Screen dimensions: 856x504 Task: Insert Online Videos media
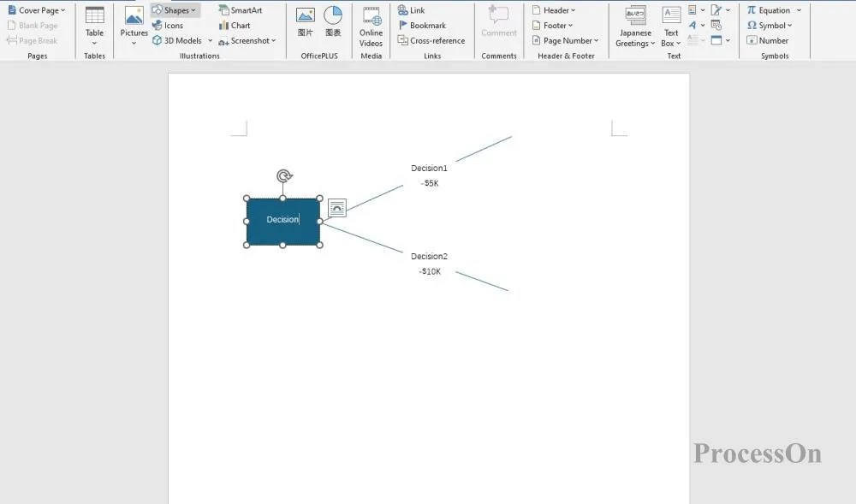pos(372,27)
